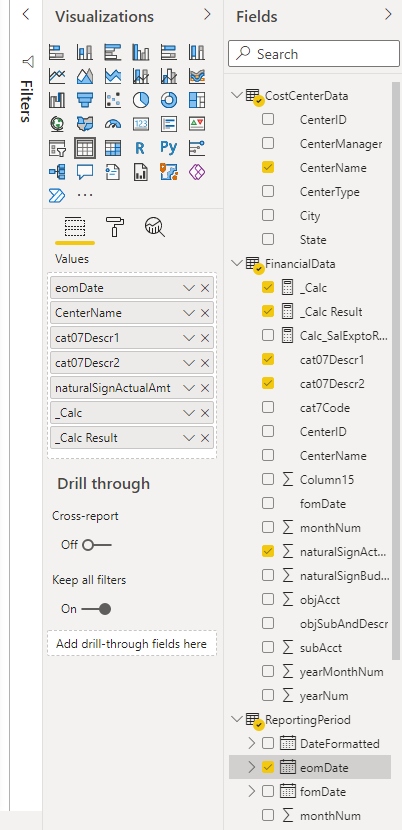Select the Clustered bar chart visual
The height and width of the screenshot is (830, 402).
coord(113,52)
